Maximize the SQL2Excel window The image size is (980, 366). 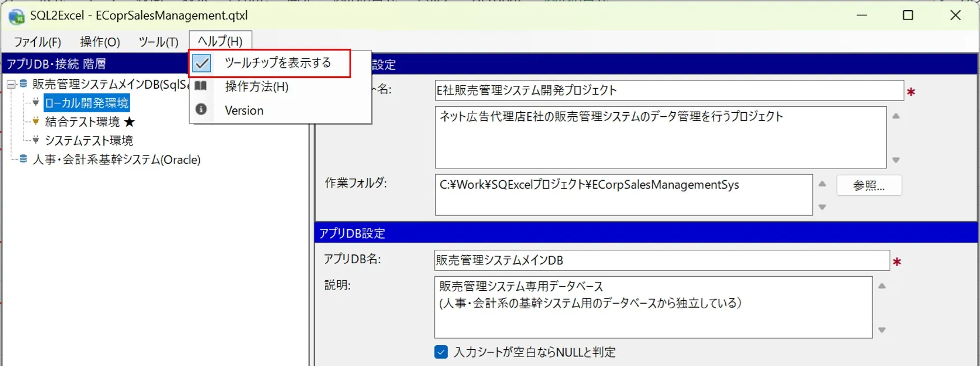point(908,16)
